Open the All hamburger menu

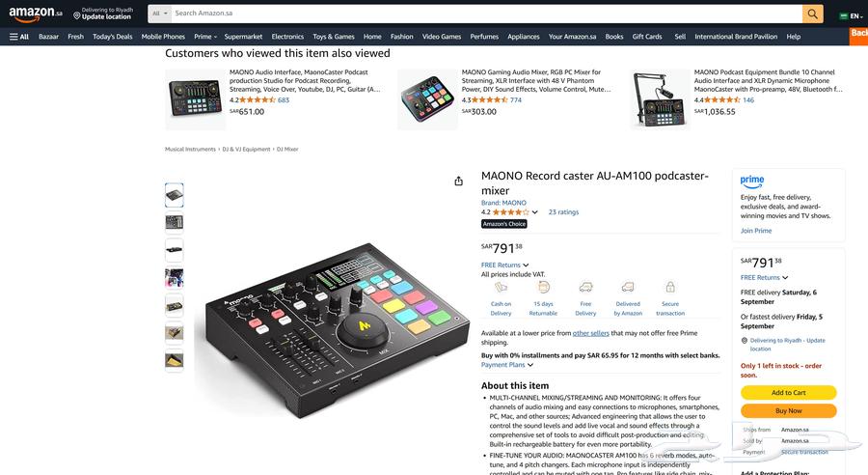19,37
